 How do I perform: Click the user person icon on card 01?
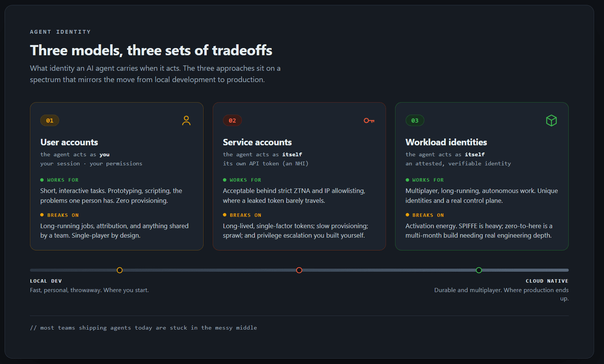click(187, 121)
